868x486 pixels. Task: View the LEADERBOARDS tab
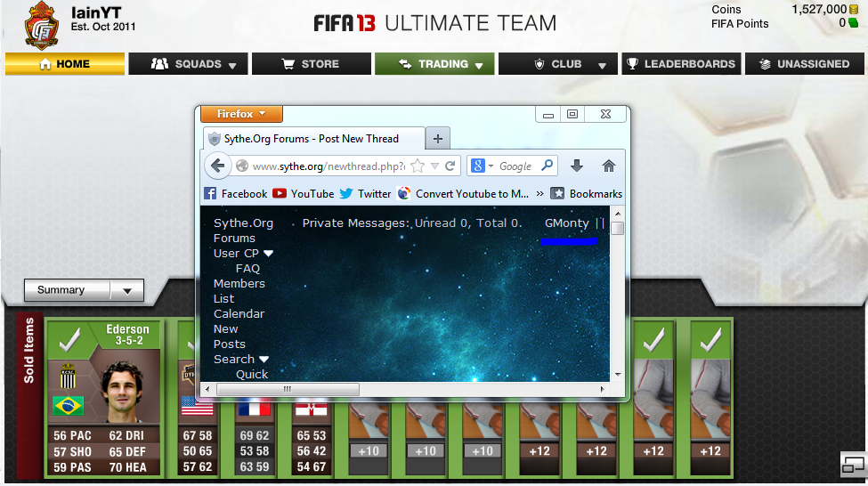[681, 64]
